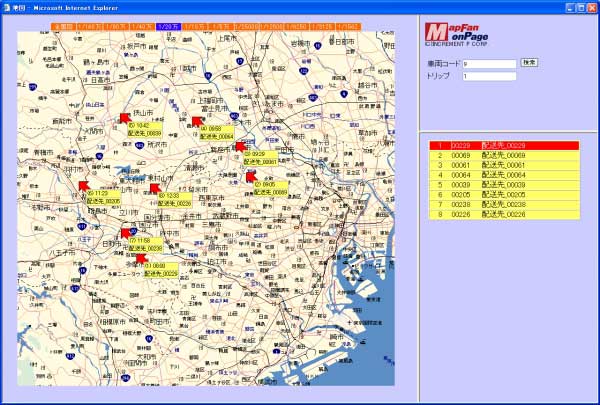Switch map scale to 1/25000
The width and height of the screenshot is (600, 405).
pos(246,26)
